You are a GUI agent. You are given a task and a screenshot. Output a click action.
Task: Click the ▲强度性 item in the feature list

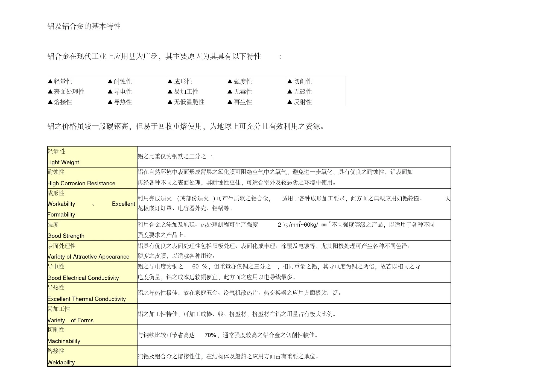point(240,81)
